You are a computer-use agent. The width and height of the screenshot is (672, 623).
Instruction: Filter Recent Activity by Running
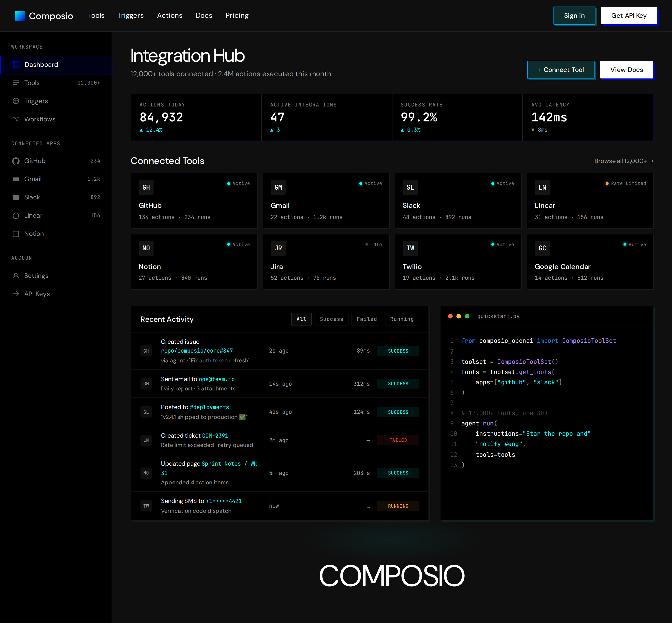[402, 319]
